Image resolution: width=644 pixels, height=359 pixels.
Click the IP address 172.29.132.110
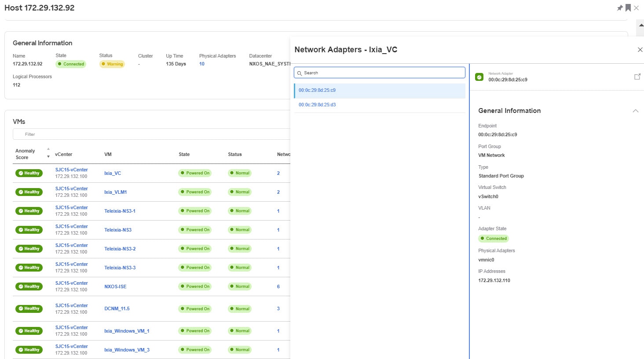point(494,280)
